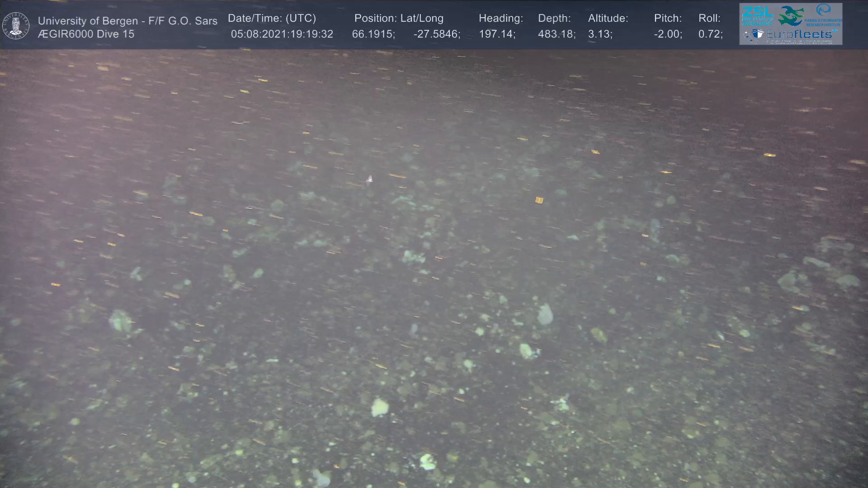Click the green-blue twin fish logo
The width and height of the screenshot is (868, 488).
(790, 16)
